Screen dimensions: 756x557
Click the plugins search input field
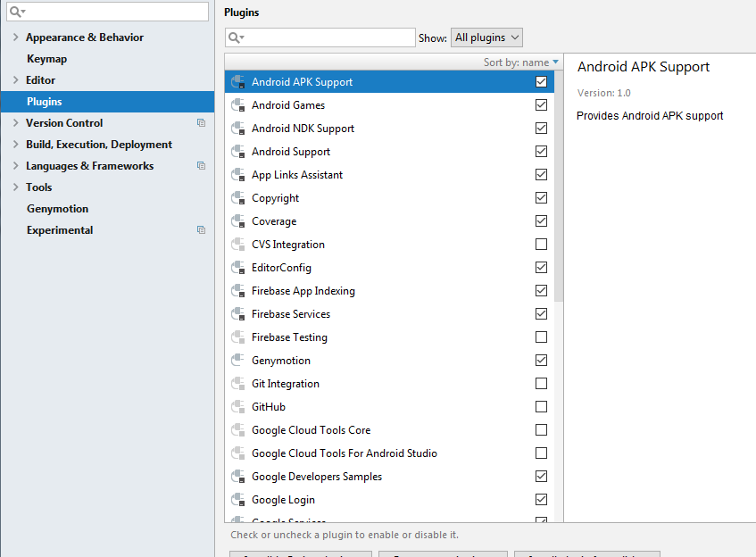(330, 37)
